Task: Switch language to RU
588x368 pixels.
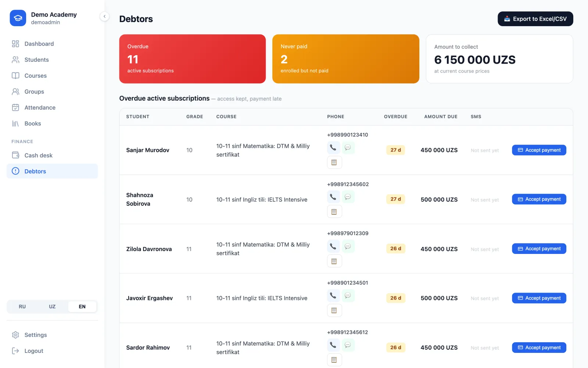Action: tap(22, 307)
